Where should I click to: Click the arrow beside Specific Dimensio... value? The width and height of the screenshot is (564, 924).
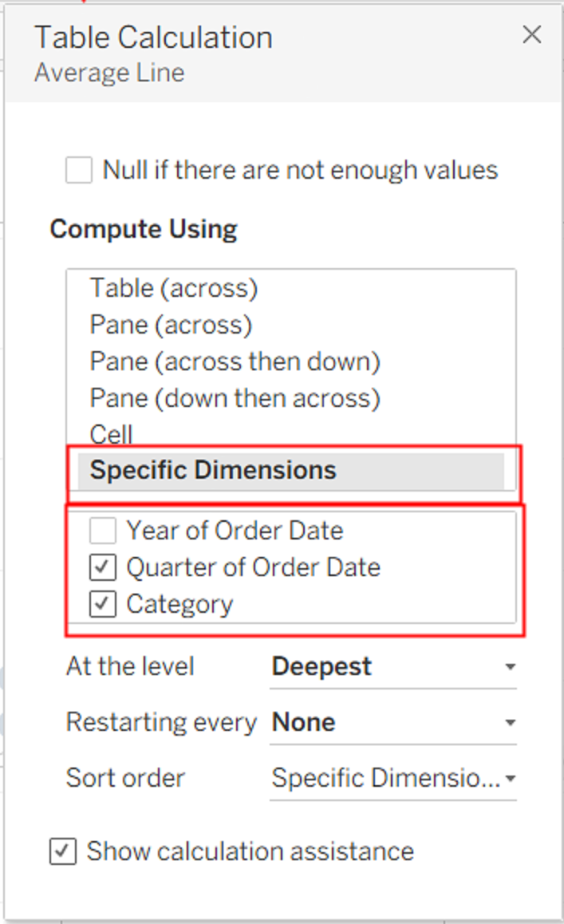coord(510,779)
